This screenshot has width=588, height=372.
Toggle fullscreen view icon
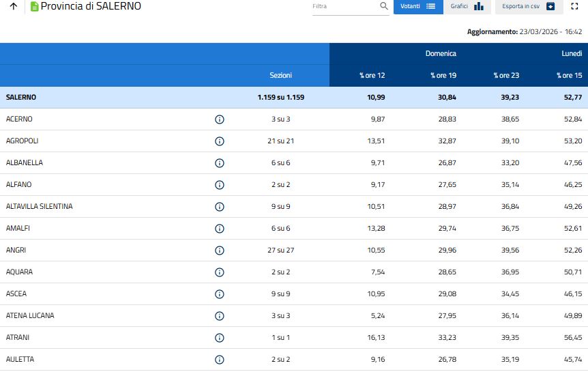[575, 6]
